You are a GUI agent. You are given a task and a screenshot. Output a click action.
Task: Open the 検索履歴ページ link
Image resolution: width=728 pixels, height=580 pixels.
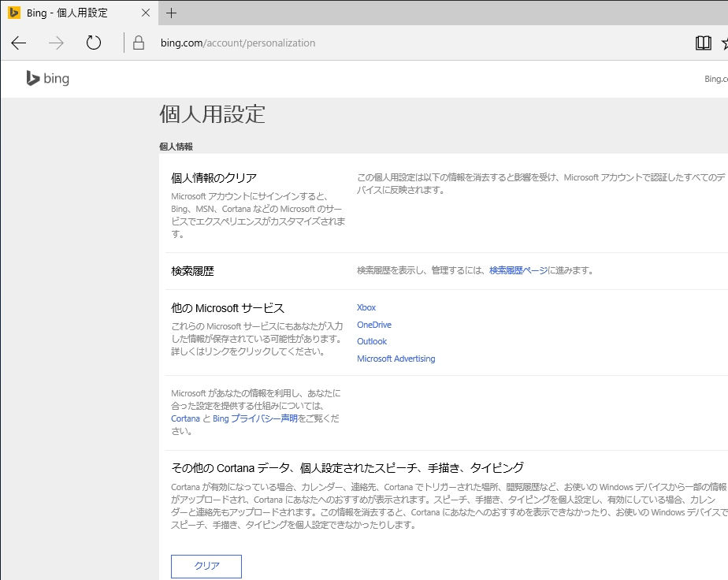(518, 270)
